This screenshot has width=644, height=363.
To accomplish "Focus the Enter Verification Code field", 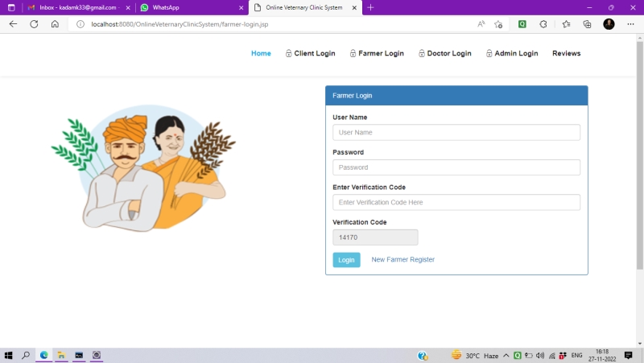I will pos(456,203).
